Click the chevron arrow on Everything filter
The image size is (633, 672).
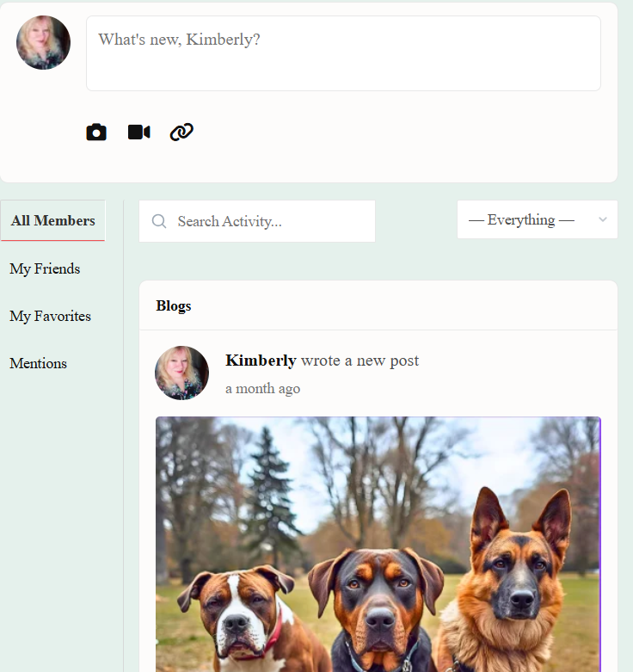point(603,220)
